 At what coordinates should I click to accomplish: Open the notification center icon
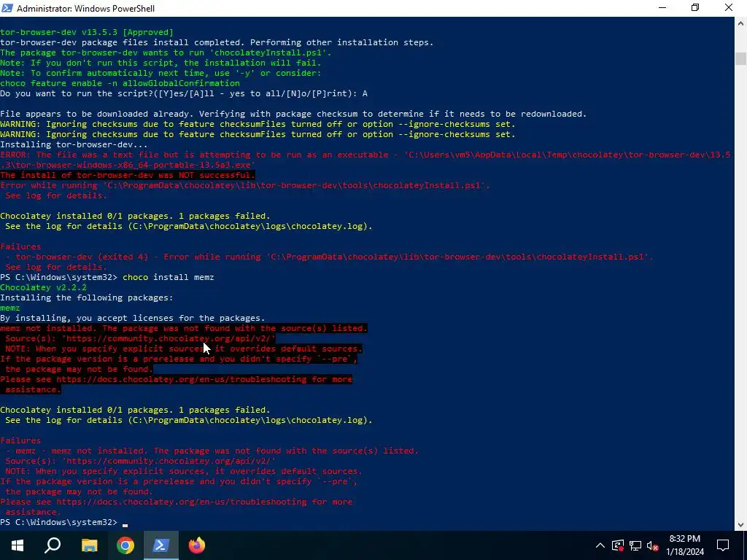click(723, 545)
